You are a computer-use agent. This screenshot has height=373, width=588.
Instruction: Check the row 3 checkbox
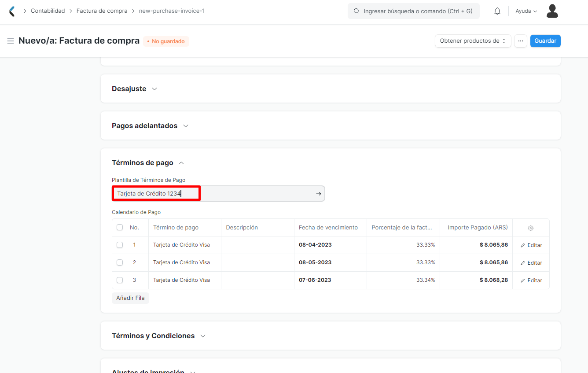pos(120,280)
